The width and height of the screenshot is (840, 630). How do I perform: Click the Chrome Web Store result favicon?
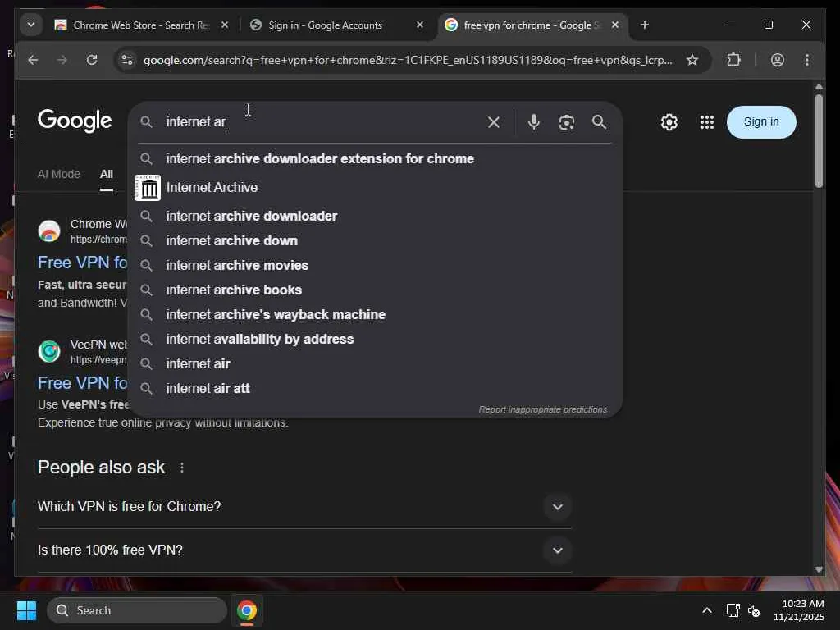pyautogui.click(x=49, y=231)
